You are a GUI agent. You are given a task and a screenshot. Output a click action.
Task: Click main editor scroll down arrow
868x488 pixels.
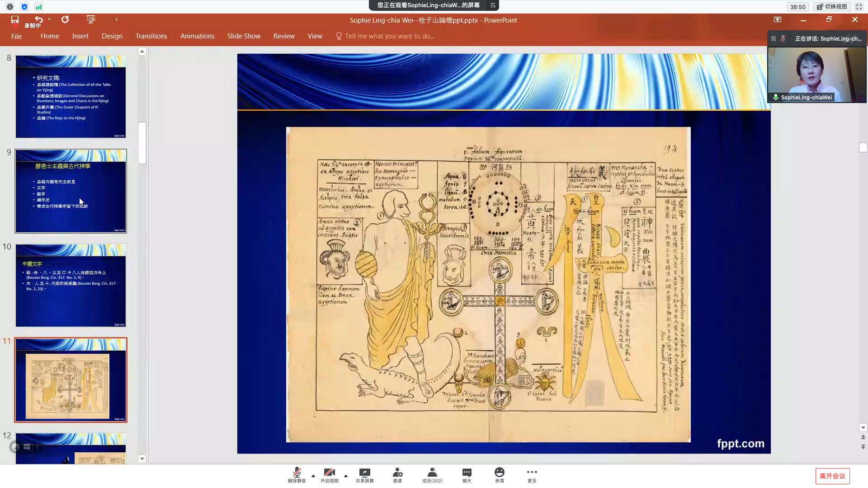(x=863, y=427)
